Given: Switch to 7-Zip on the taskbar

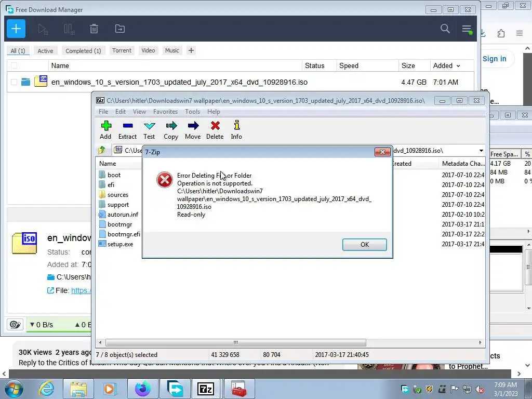Looking at the screenshot, I should (x=206, y=389).
